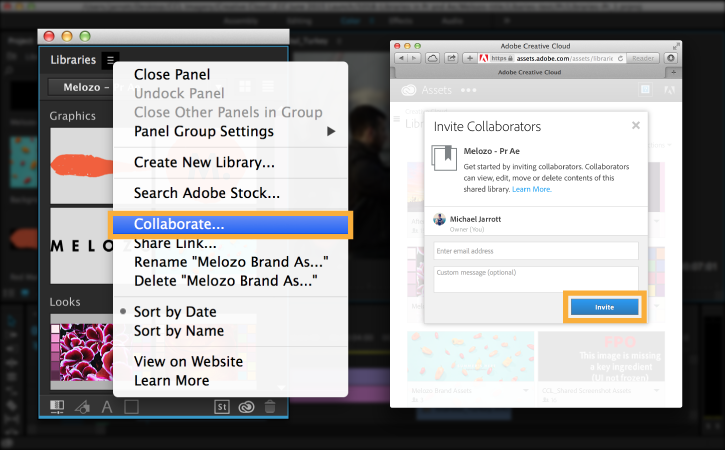Click the iCloud tabs icon in Safari
725x450 pixels.
point(432,58)
